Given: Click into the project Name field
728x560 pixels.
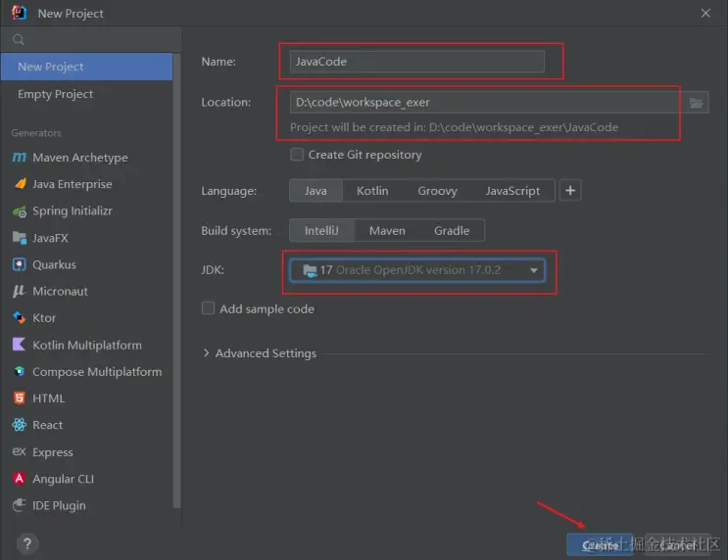Looking at the screenshot, I should 417,62.
